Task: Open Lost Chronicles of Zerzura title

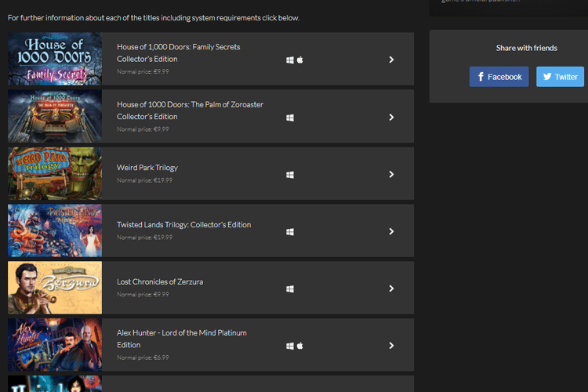Action: point(160,281)
